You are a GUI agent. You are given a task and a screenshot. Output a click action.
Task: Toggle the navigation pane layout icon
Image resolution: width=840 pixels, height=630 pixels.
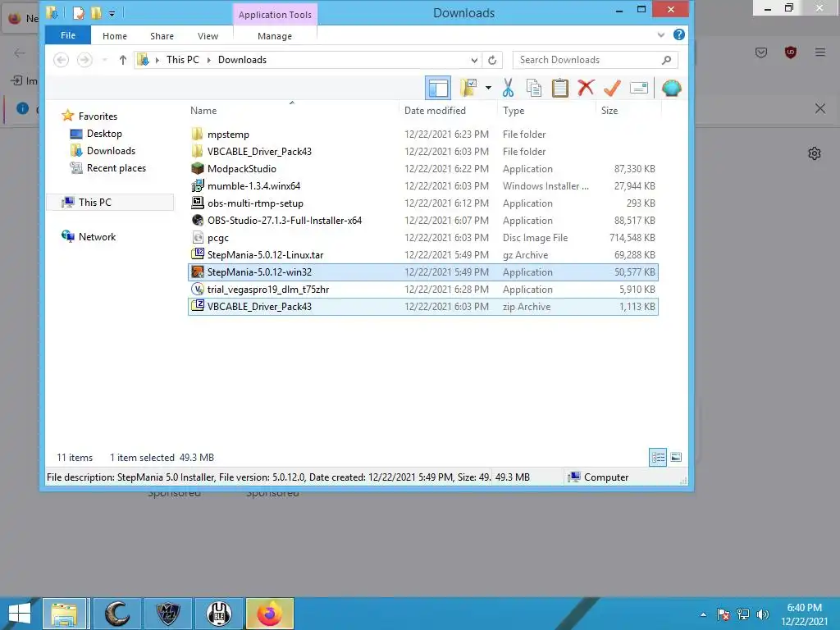point(438,88)
